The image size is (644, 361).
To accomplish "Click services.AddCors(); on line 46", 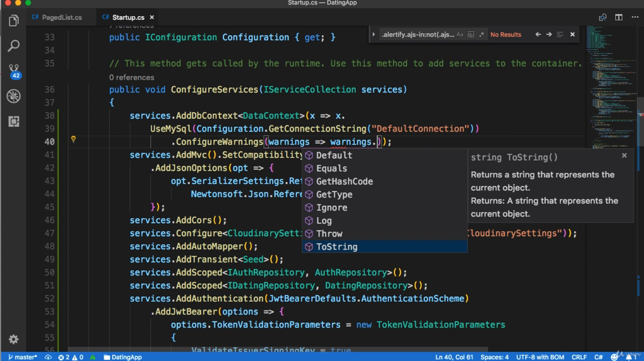I will tap(178, 220).
